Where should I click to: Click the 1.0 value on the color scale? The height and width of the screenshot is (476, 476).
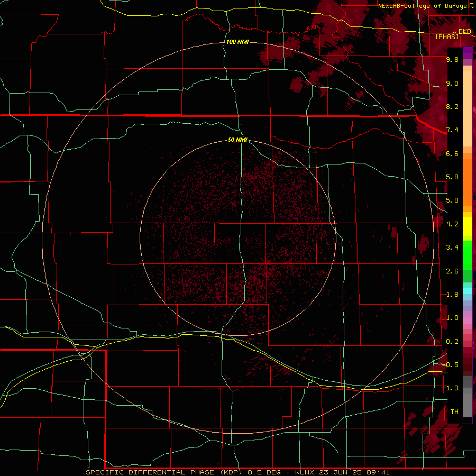[x=452, y=318]
